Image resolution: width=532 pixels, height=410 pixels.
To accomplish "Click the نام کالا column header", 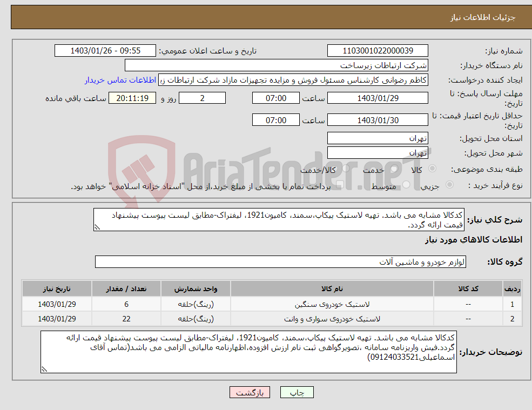I will 332,288.
